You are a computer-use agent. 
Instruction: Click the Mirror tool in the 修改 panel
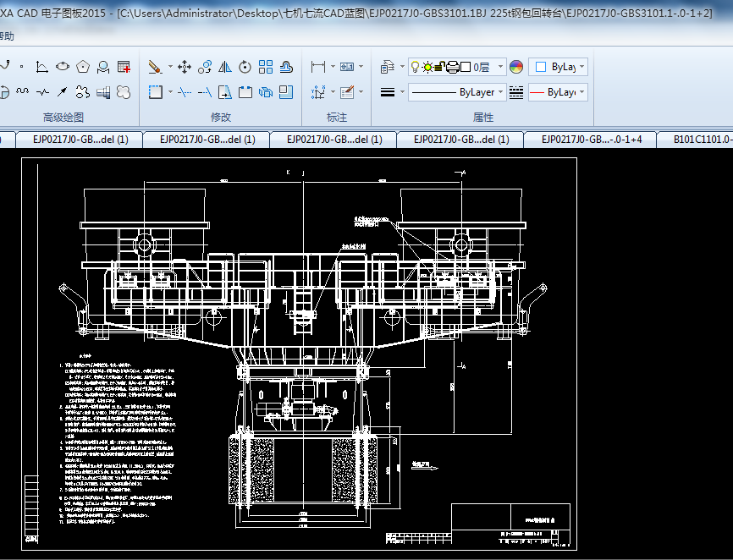click(225, 67)
